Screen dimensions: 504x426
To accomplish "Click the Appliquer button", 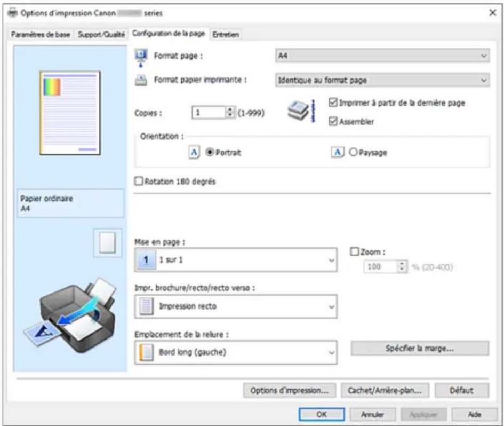I will point(423,414).
